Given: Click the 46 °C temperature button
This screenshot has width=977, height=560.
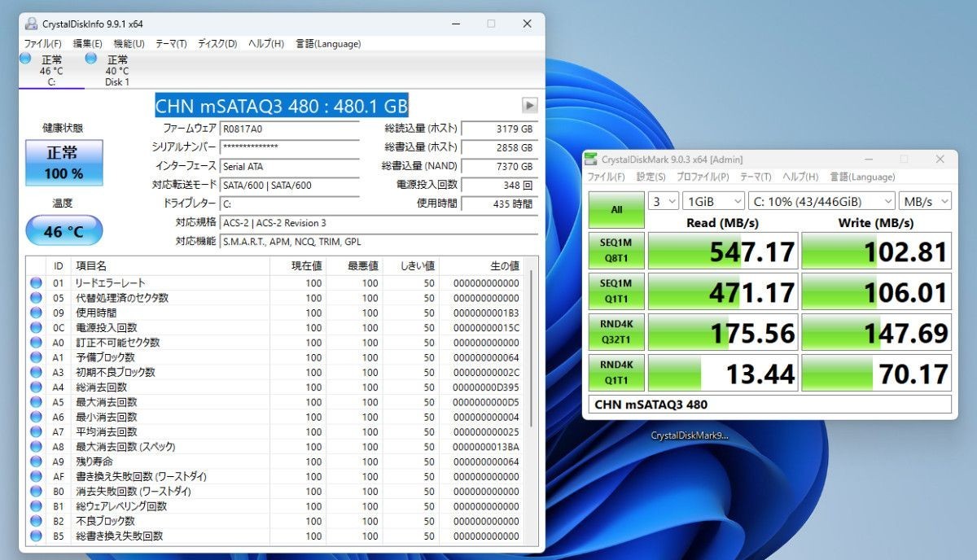Looking at the screenshot, I should tap(64, 230).
